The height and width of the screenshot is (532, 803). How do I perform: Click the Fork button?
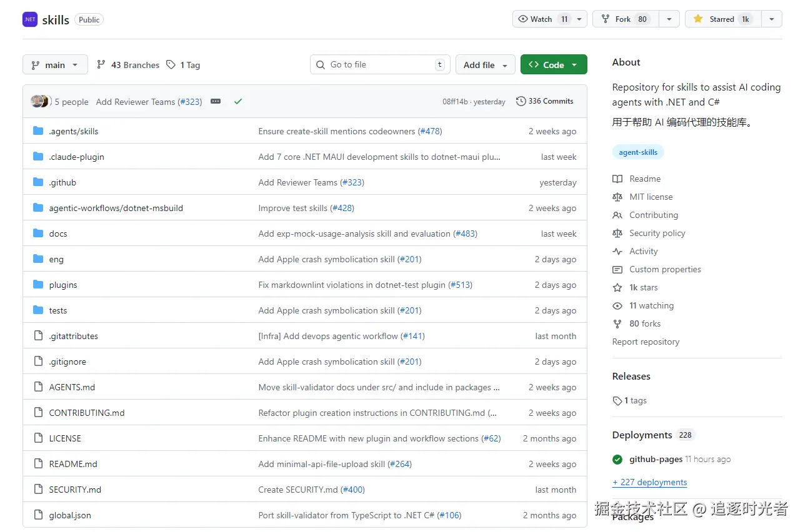(626, 19)
